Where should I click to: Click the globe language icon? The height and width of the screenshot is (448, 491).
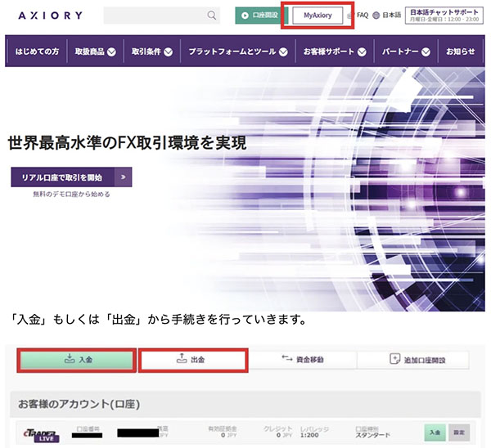pos(376,16)
